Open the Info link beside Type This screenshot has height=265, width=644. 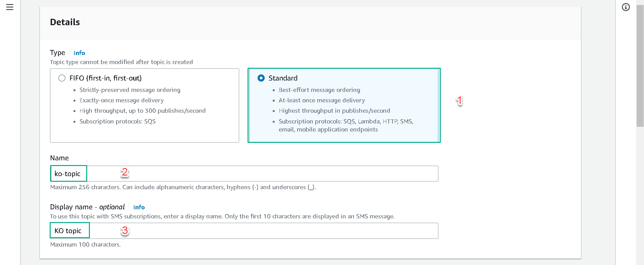click(x=79, y=53)
